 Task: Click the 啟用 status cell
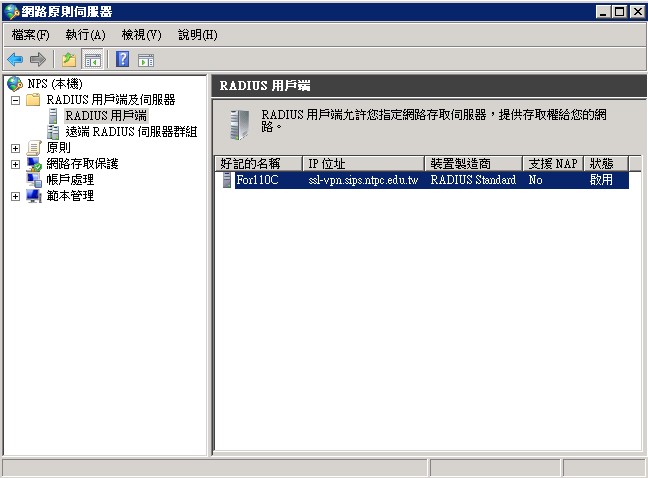[601, 180]
